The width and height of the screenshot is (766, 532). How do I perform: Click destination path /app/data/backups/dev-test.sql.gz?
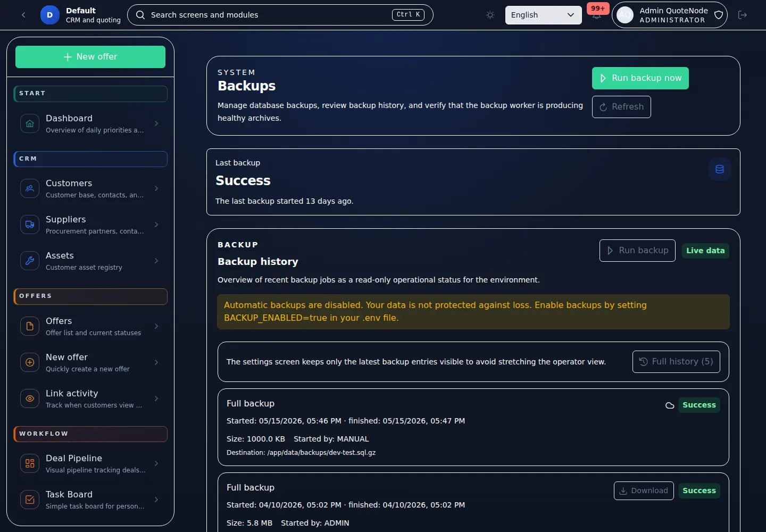pos(321,453)
